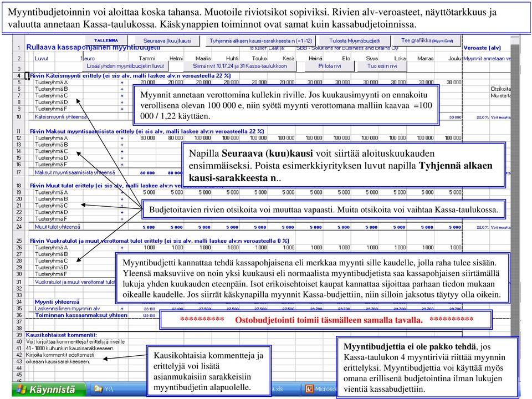
Task: Select the Helmi month header cell
Action: pos(176,58)
